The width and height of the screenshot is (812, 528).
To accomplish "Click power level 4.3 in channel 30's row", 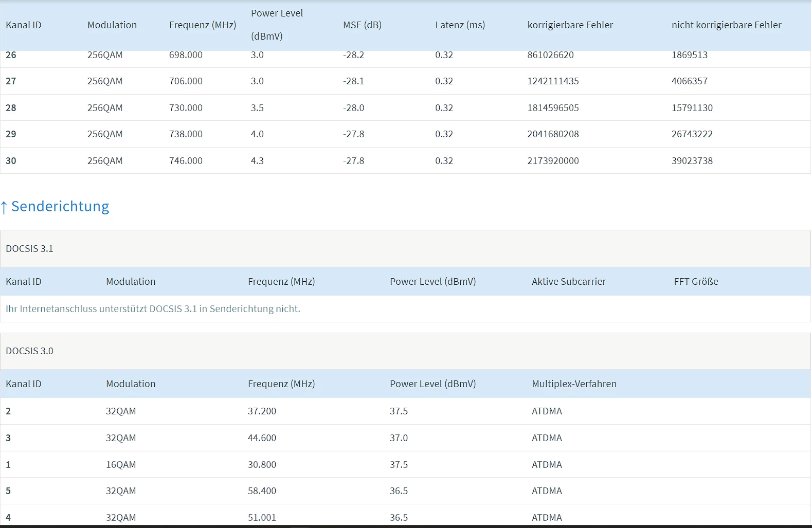I will click(x=257, y=161).
